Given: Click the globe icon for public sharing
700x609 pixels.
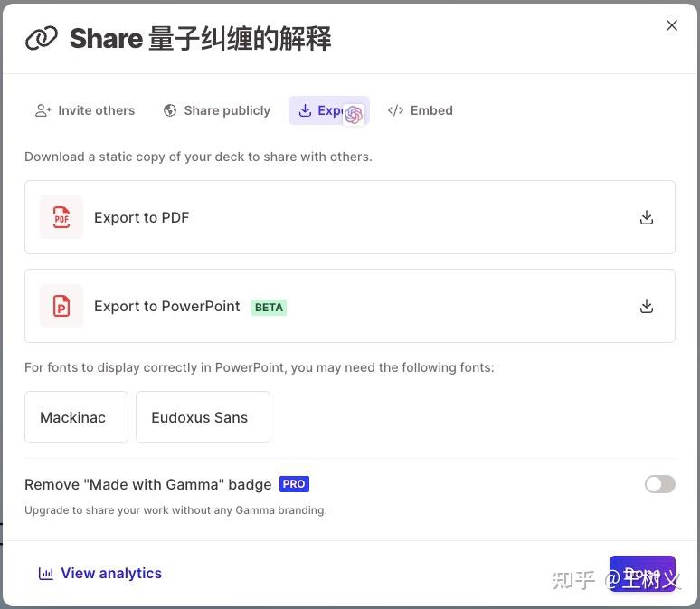Looking at the screenshot, I should pos(170,110).
